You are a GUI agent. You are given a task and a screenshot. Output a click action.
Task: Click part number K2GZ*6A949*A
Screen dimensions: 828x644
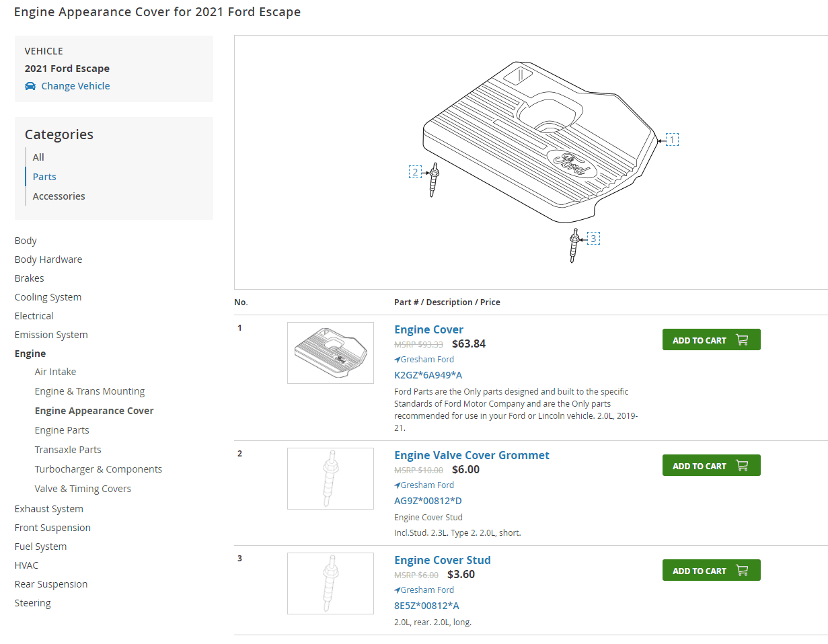click(x=428, y=375)
